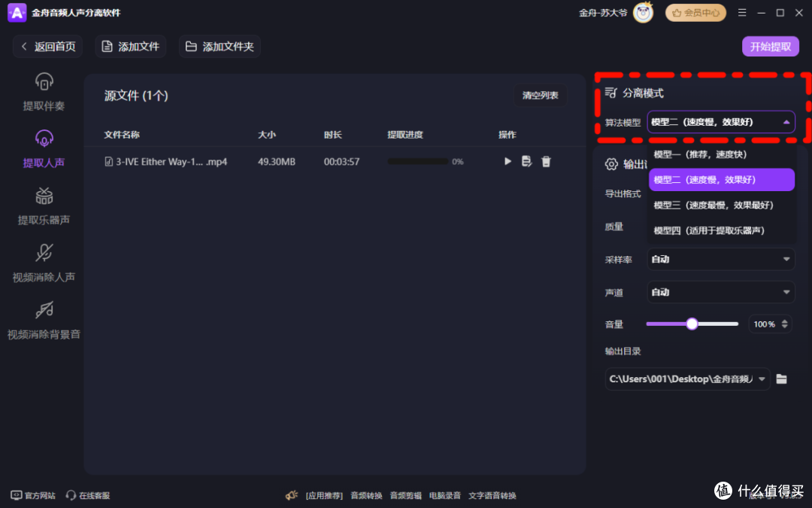Open the 采样率 dropdown
Screen dimensions: 812x508
click(x=721, y=259)
